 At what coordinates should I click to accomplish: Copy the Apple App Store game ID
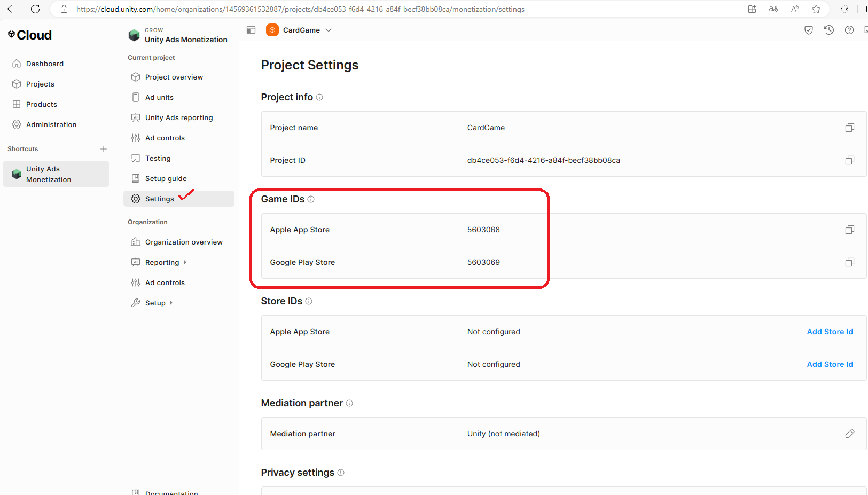tap(850, 230)
